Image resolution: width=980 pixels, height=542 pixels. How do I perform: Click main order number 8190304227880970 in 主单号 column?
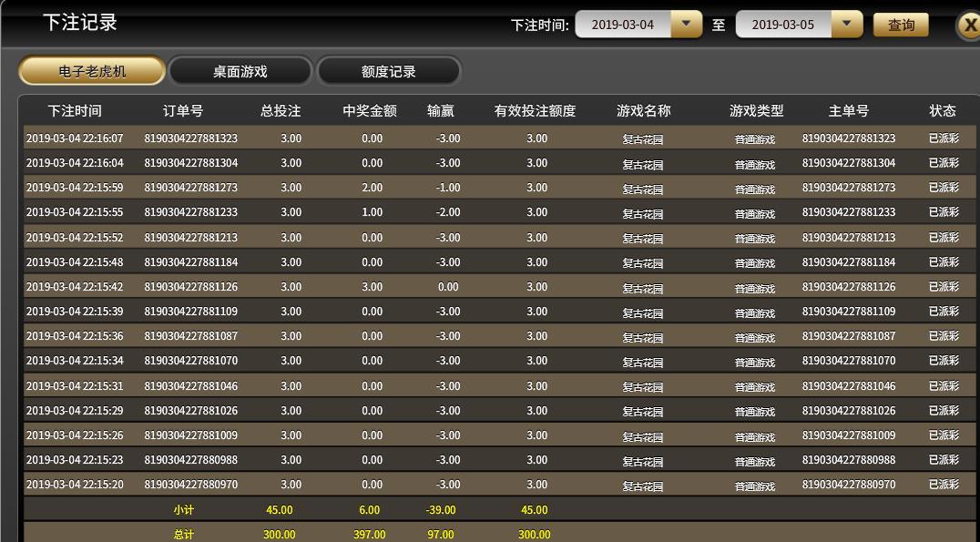click(x=849, y=484)
